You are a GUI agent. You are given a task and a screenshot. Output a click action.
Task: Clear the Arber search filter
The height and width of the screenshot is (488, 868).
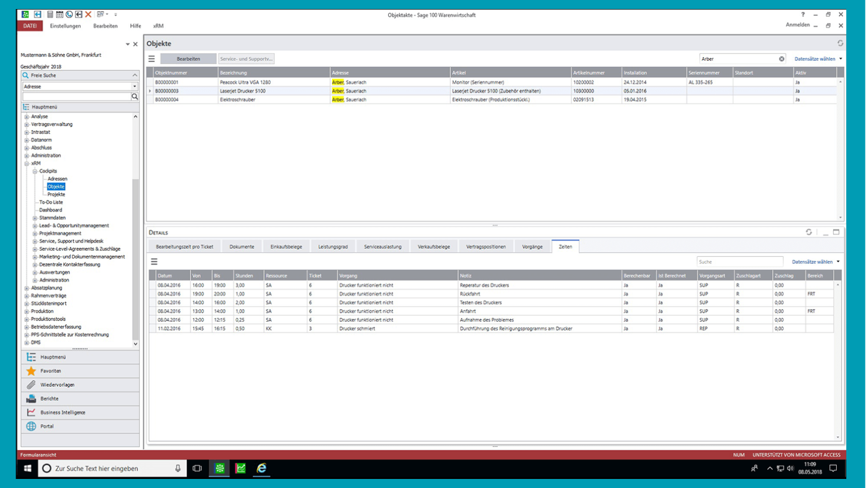782,58
